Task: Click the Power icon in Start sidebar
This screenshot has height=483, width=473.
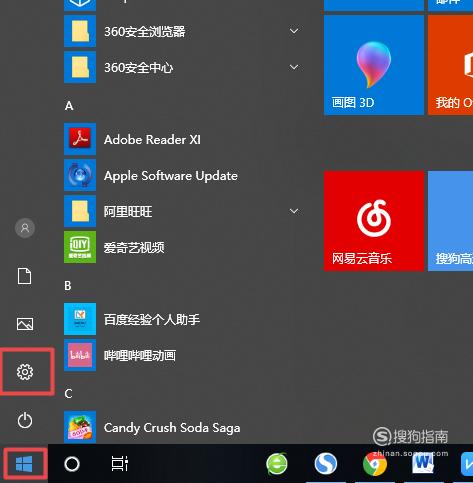Action: 25,420
